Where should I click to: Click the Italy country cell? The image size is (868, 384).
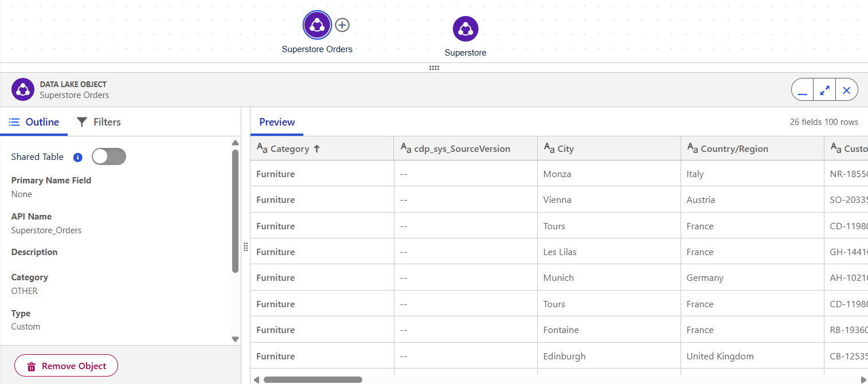[752, 174]
